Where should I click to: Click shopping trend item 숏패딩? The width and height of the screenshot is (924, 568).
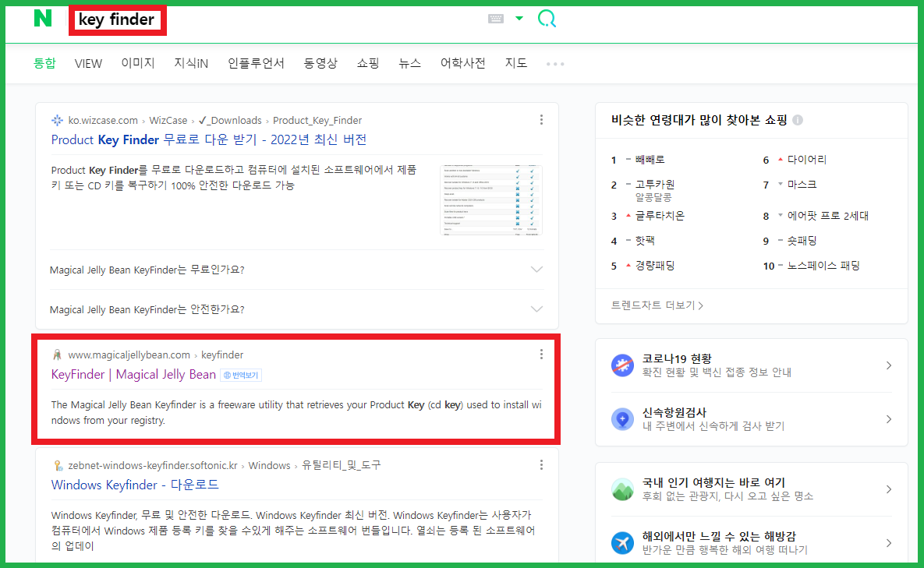coord(802,241)
